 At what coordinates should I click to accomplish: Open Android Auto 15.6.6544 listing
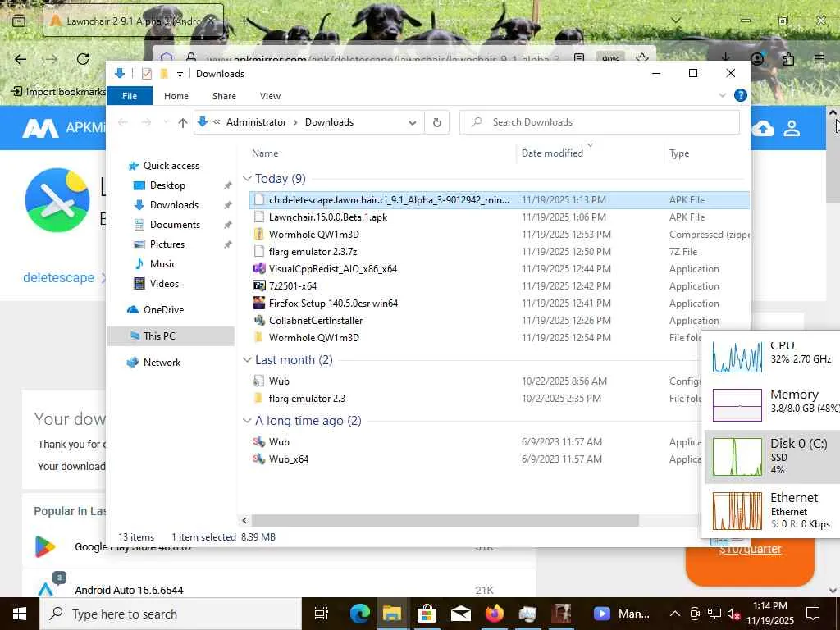(x=129, y=590)
